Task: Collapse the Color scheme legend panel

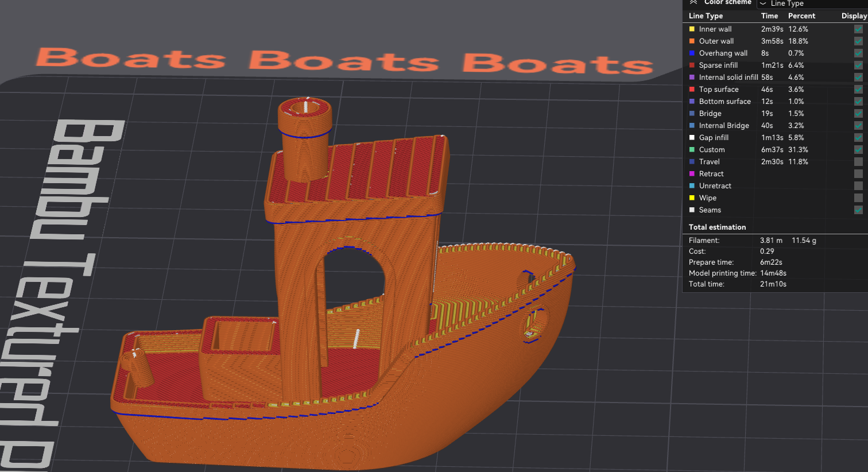Action: pos(693,2)
